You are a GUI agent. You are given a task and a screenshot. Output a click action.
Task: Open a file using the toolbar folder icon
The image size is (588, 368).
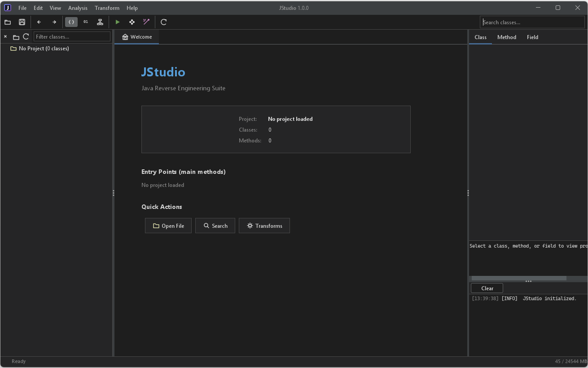pyautogui.click(x=8, y=22)
